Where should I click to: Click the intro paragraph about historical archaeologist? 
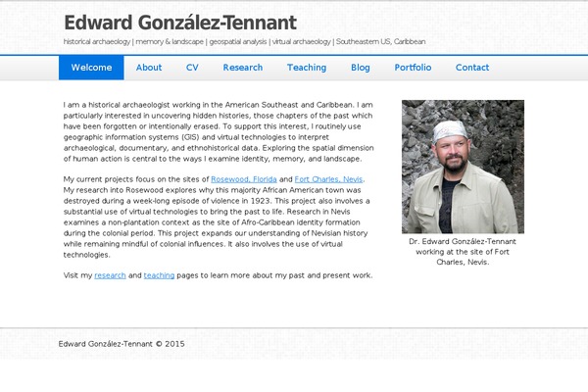point(219,131)
